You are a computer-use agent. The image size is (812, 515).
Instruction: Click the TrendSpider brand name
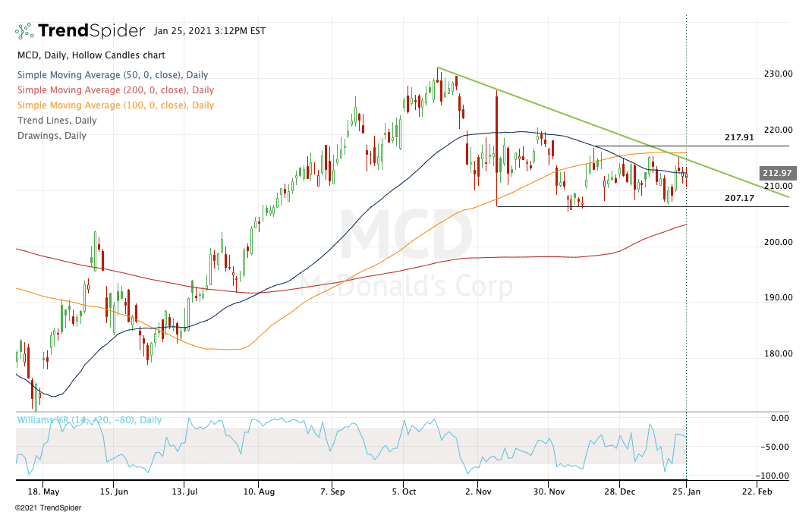point(92,30)
